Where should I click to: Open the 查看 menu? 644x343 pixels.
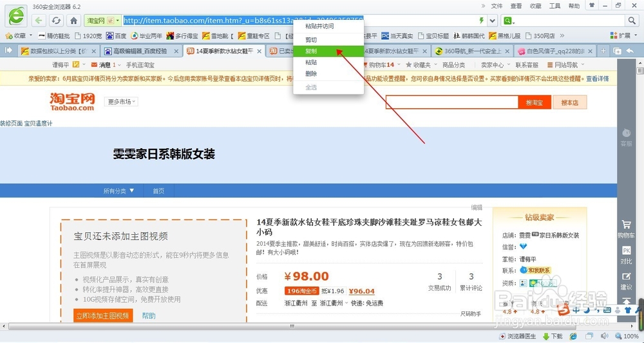(x=516, y=6)
